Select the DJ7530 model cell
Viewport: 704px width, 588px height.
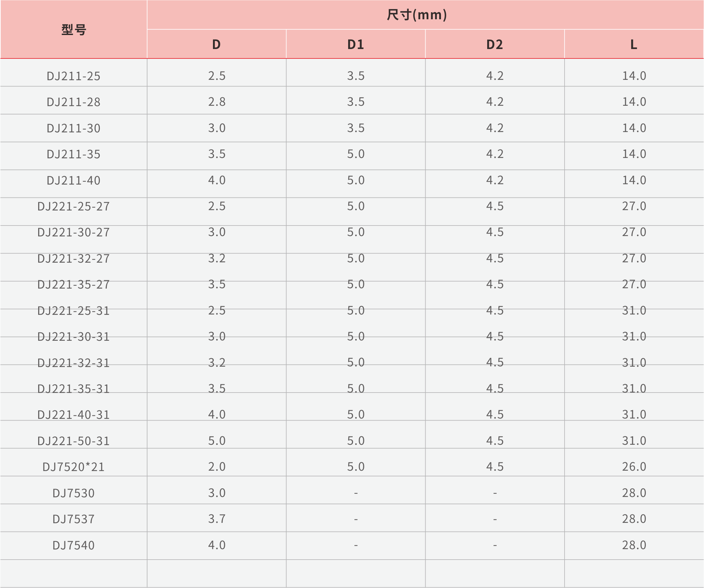tap(74, 493)
